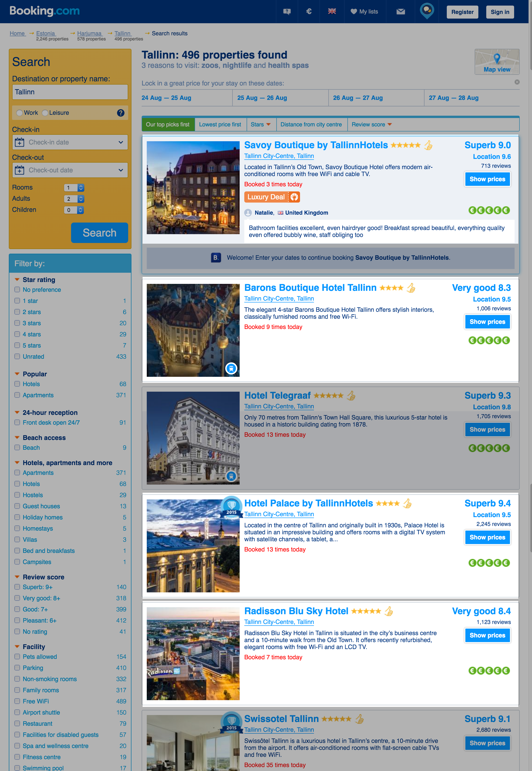Screen dimensions: 532x771
Task: Click the customer service help icon
Action: 287,12
